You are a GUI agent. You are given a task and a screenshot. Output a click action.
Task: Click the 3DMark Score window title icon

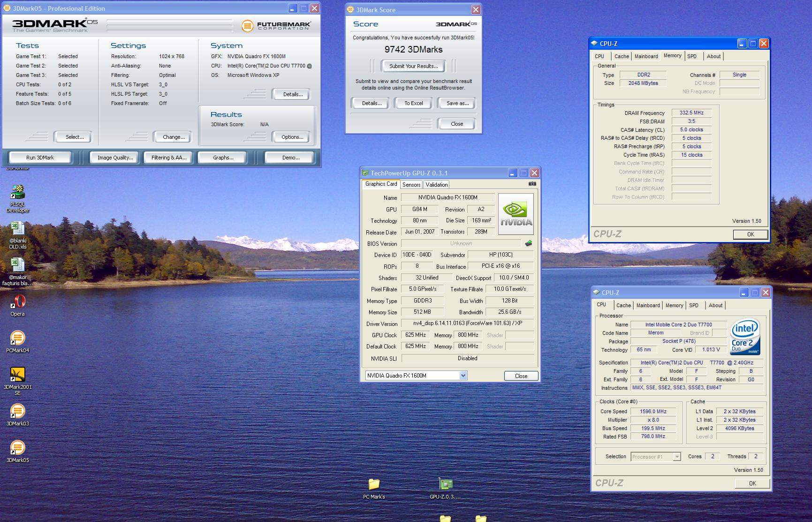pos(350,9)
